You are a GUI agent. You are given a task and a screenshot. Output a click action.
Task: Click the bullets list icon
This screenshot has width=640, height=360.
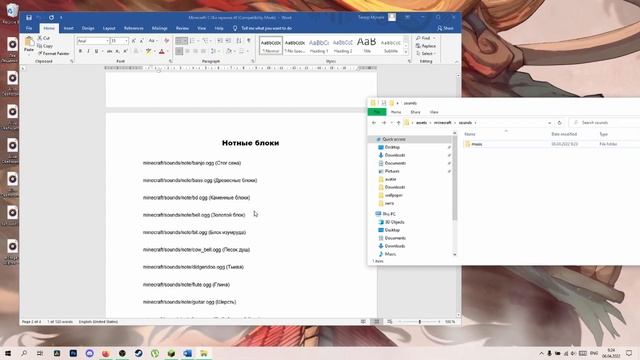[x=181, y=41]
